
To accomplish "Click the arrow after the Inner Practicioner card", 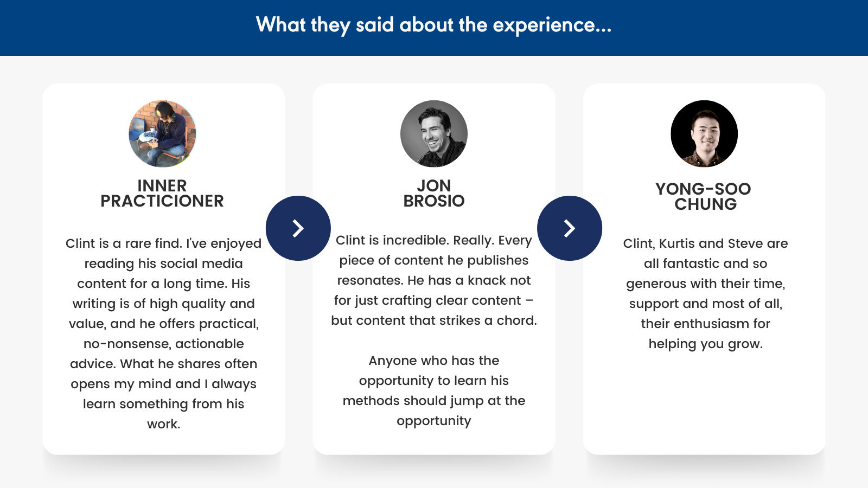I will pyautogui.click(x=298, y=228).
